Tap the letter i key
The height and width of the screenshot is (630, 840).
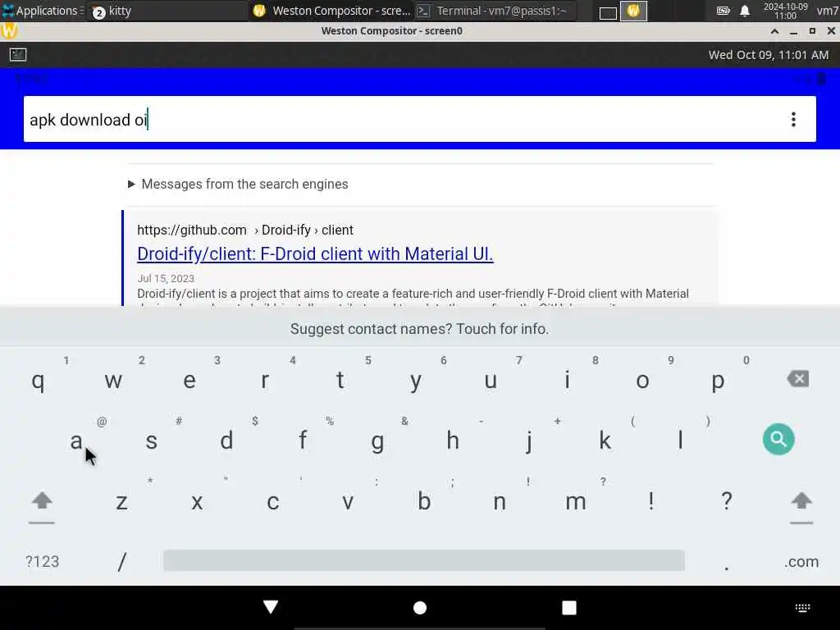click(567, 381)
